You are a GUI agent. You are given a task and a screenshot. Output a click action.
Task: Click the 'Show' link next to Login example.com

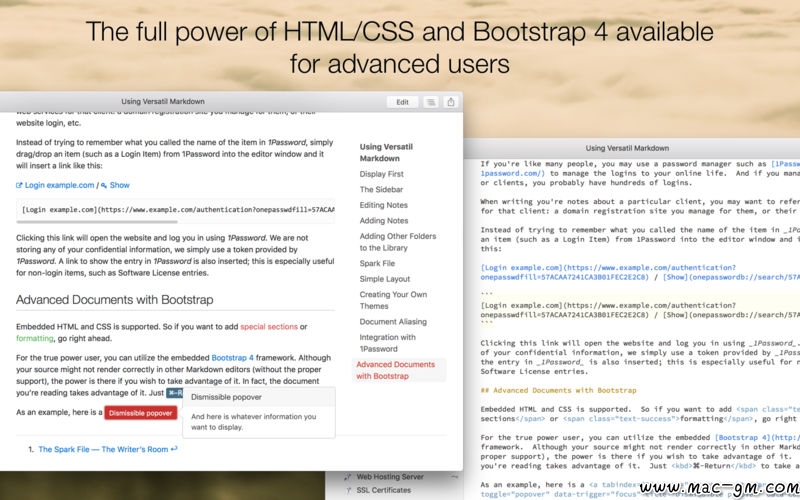(x=119, y=185)
